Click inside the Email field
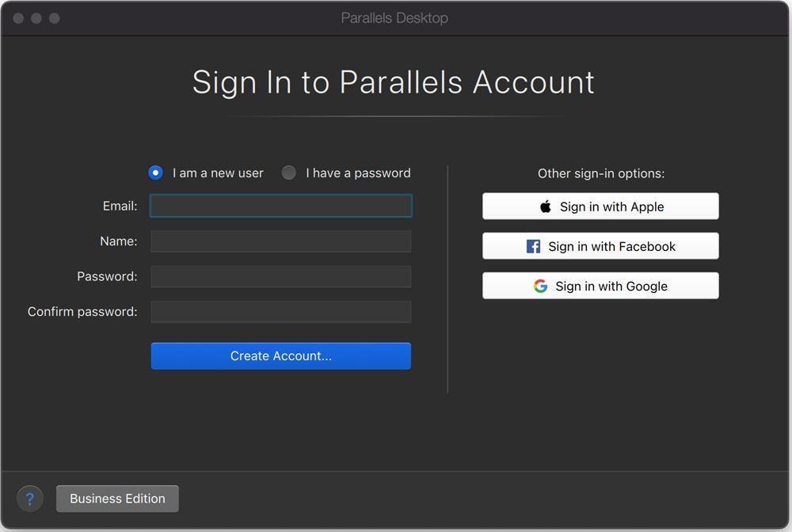The width and height of the screenshot is (792, 532). (280, 205)
